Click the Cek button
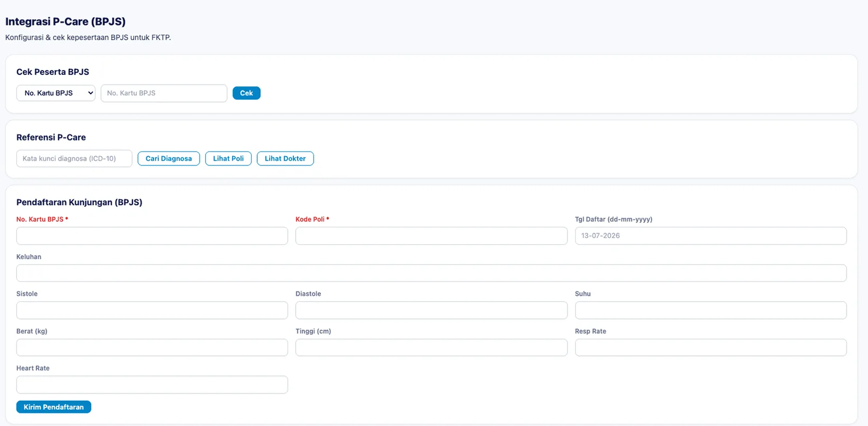 tap(246, 93)
